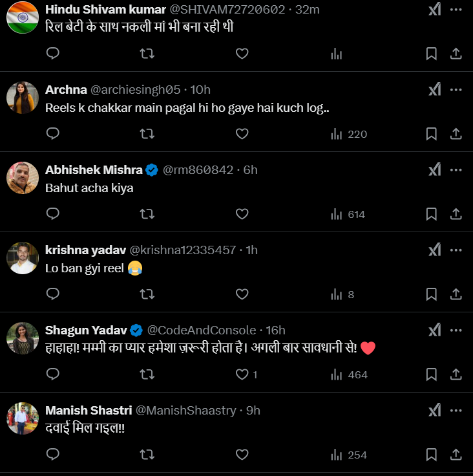Like Abhishek Mishra's reply
Image resolution: width=473 pixels, height=476 pixels.
[242, 214]
